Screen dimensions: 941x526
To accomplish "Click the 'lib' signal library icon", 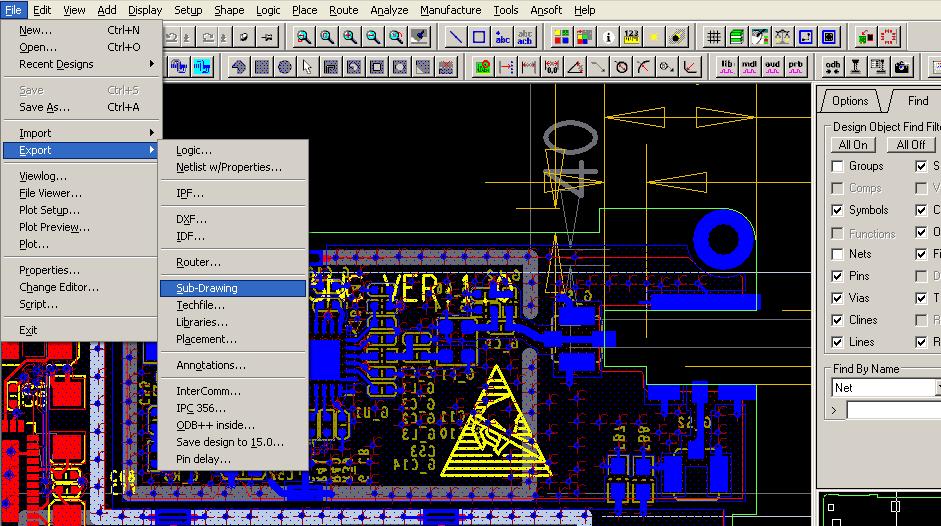I will pos(727,67).
